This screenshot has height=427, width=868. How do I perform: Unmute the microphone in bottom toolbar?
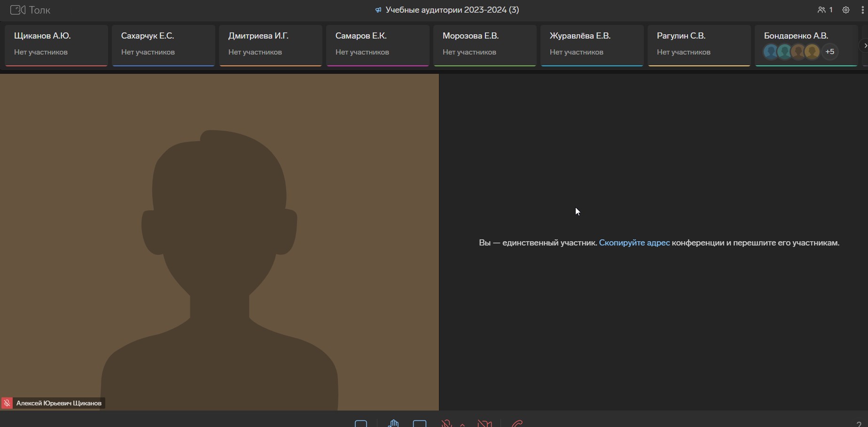(446, 423)
